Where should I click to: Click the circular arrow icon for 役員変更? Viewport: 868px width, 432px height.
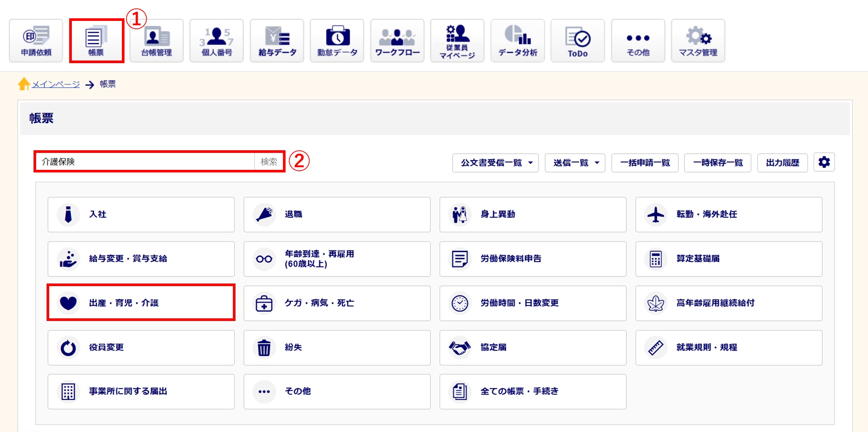(x=68, y=348)
